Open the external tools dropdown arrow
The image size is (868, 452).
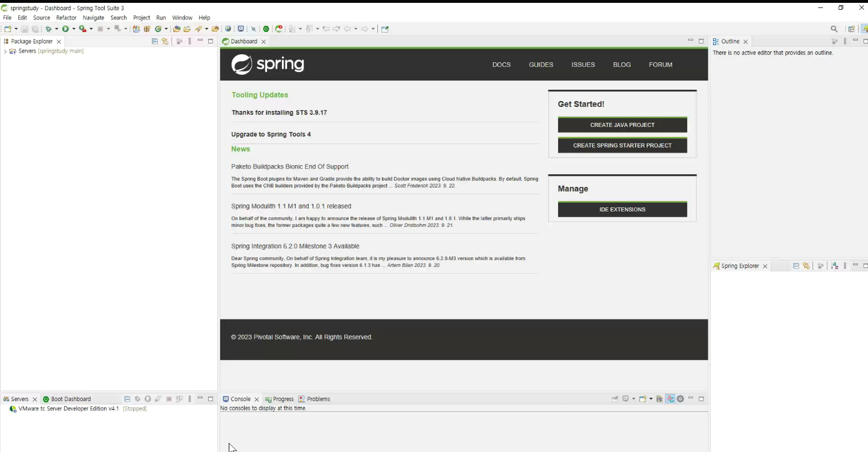[91, 29]
